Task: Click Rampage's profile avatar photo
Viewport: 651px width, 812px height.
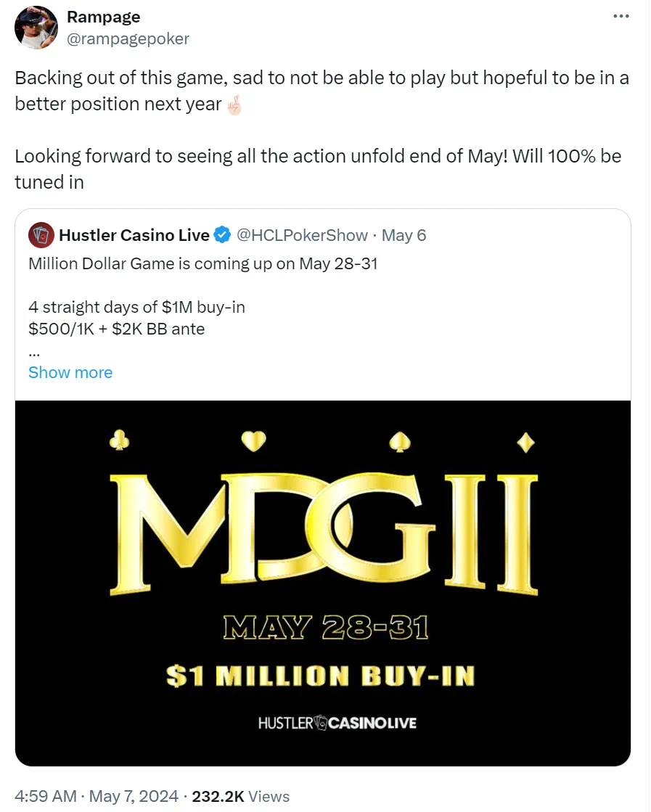Action: click(x=36, y=28)
